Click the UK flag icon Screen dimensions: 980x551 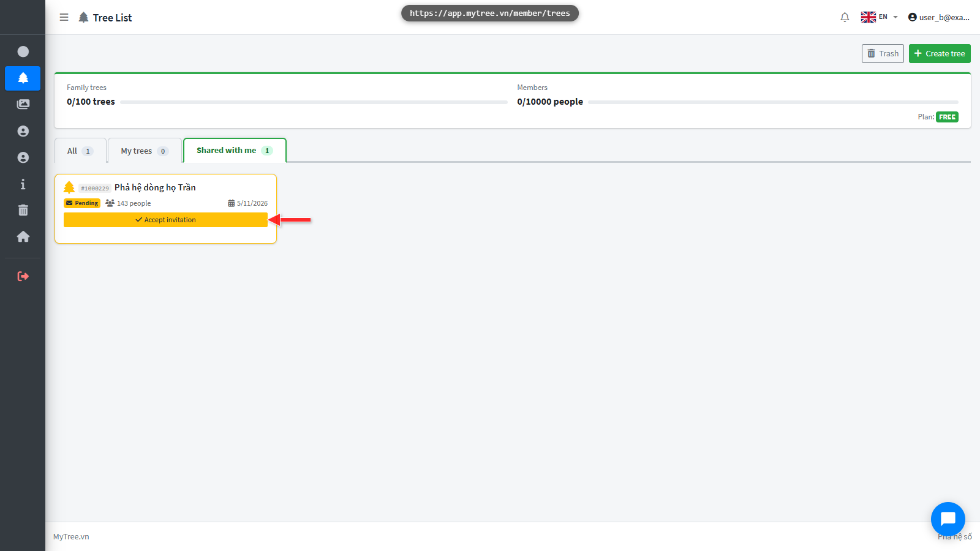(x=868, y=17)
